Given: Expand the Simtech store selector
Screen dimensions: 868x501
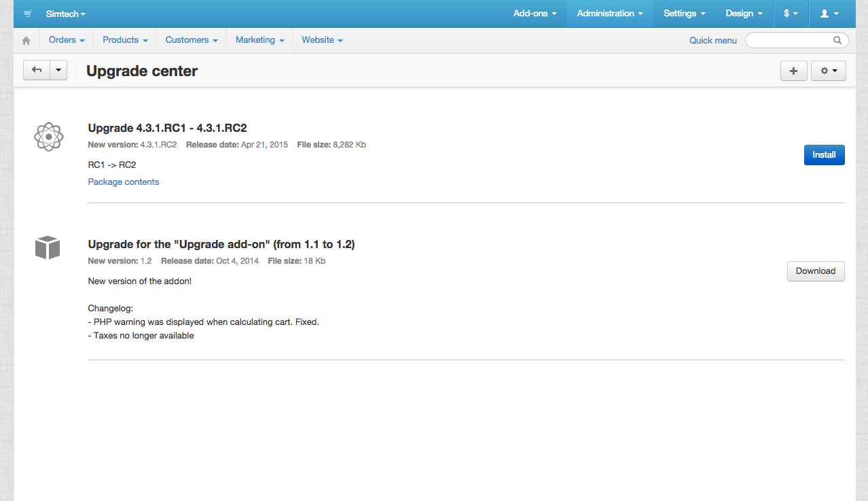Looking at the screenshot, I should (x=65, y=14).
